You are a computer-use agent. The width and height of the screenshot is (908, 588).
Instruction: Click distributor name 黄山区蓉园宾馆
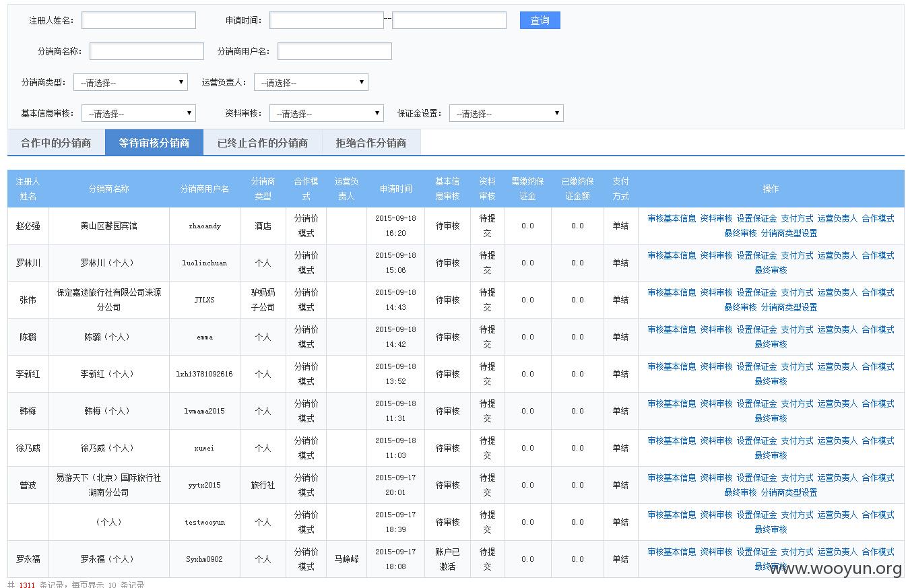click(108, 226)
